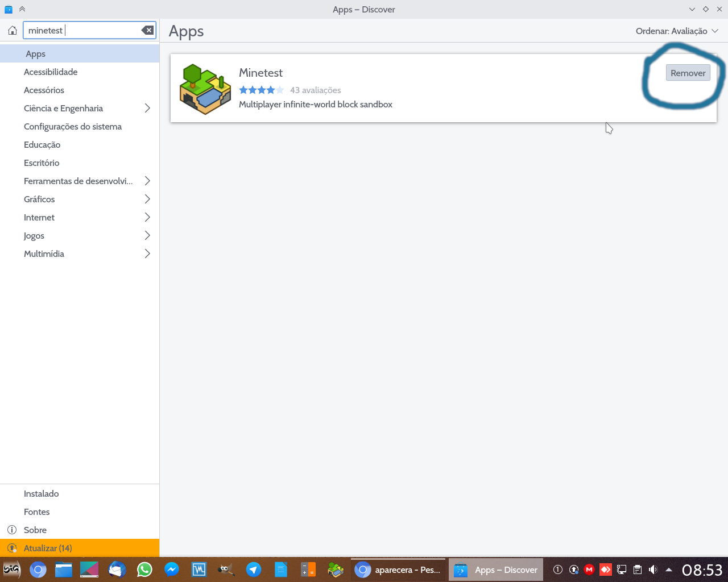Open the calculator from the taskbar

[x=308, y=569]
